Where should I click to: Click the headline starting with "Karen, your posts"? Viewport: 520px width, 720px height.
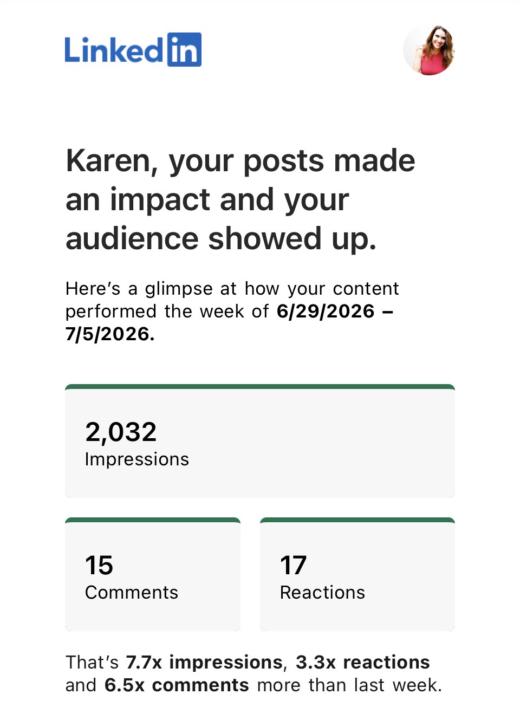[x=240, y=200]
